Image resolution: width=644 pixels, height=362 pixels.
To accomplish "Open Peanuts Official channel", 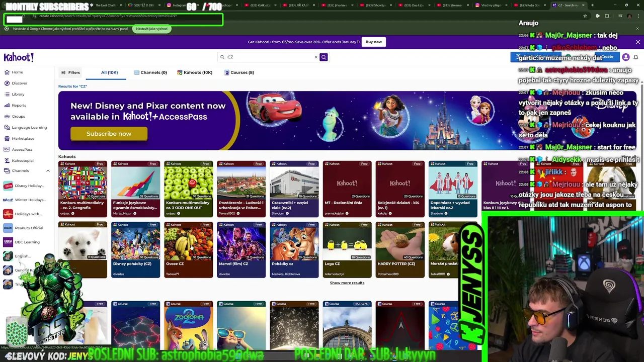I will tap(23, 228).
